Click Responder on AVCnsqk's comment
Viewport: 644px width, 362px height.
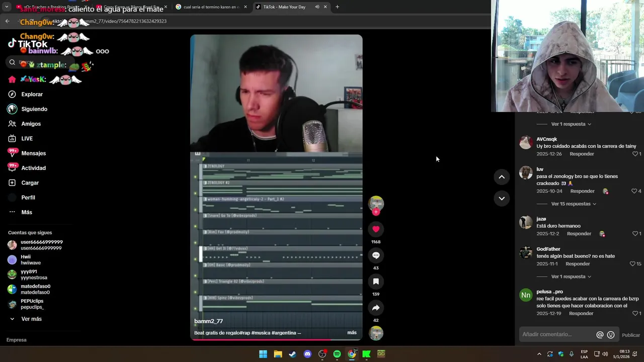[x=582, y=154]
